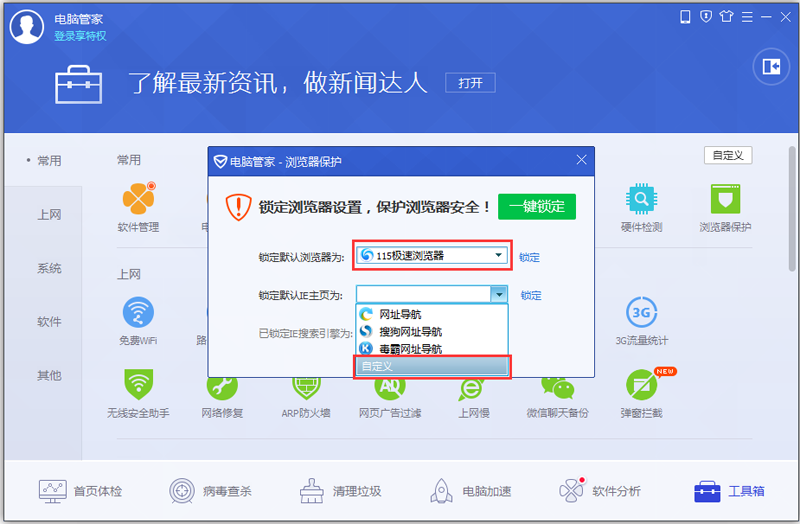Click the green 一键锁定 button
This screenshot has height=524, width=800.
click(537, 207)
